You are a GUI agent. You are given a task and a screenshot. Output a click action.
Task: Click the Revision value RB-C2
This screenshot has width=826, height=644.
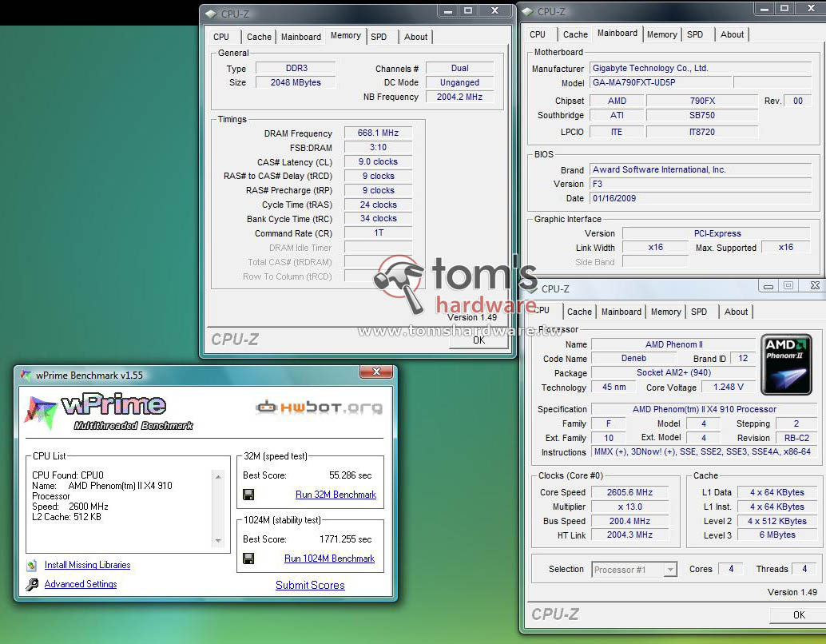(796, 438)
